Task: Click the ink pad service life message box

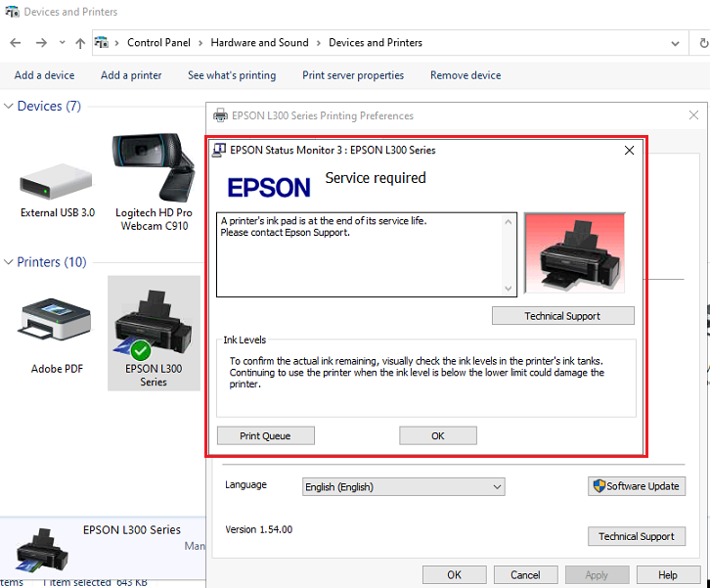Action: tap(367, 254)
